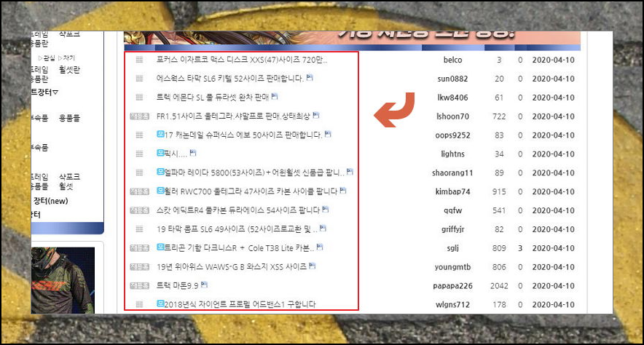The image size is (644, 345).
Task: Open 샥포크 sidebar category above 휠셋
Action: click(69, 177)
